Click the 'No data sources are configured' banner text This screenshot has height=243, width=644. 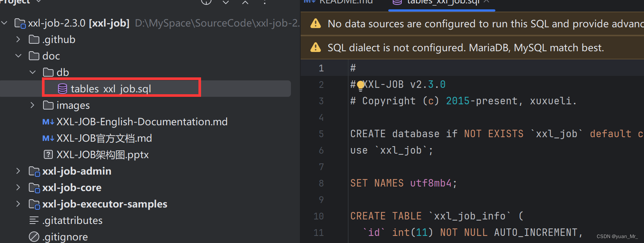tap(486, 24)
